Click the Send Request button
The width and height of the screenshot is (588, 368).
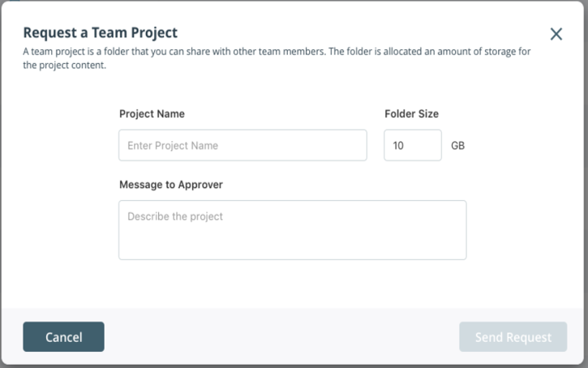[x=513, y=337]
